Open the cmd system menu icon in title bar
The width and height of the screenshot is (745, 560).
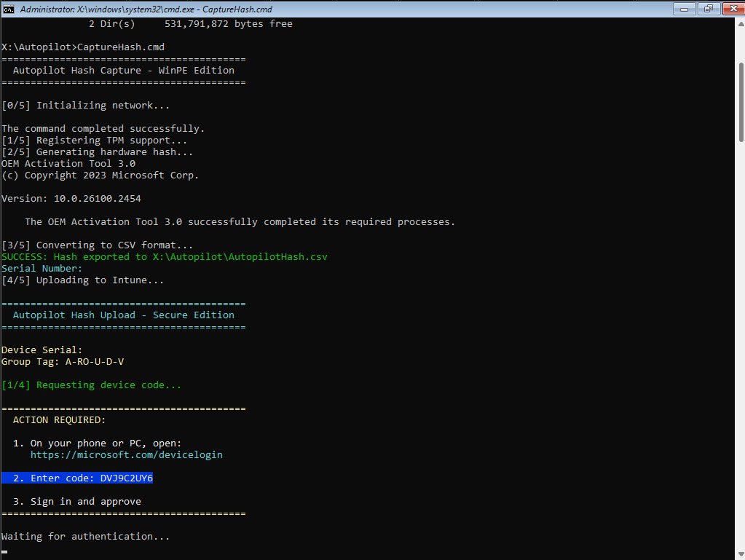[9, 9]
